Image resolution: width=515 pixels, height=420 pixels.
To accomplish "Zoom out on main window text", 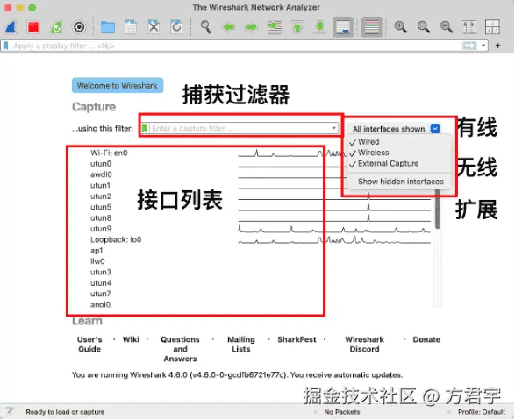I will pyautogui.click(x=424, y=27).
